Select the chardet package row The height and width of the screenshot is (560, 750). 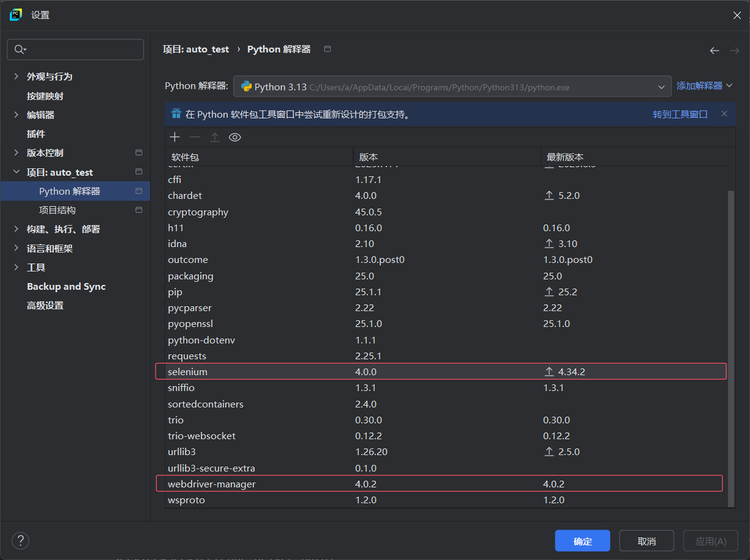coord(446,196)
